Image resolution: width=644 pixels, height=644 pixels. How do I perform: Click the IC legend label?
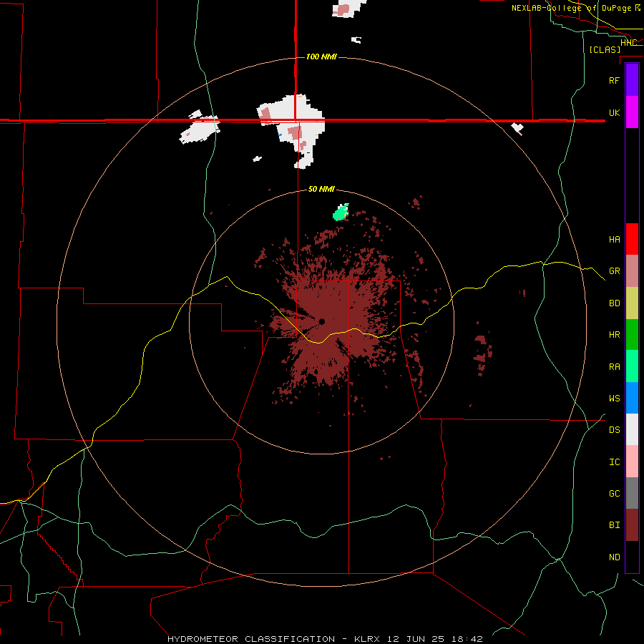coord(614,462)
